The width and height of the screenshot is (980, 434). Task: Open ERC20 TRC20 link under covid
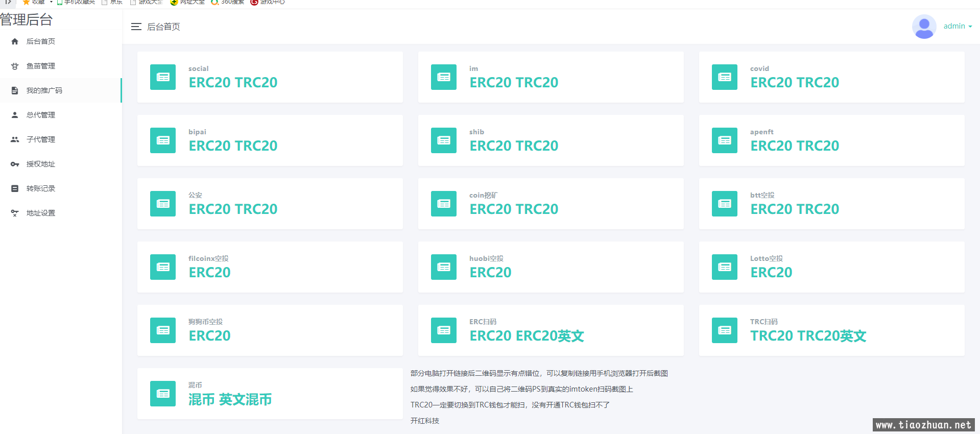point(795,82)
